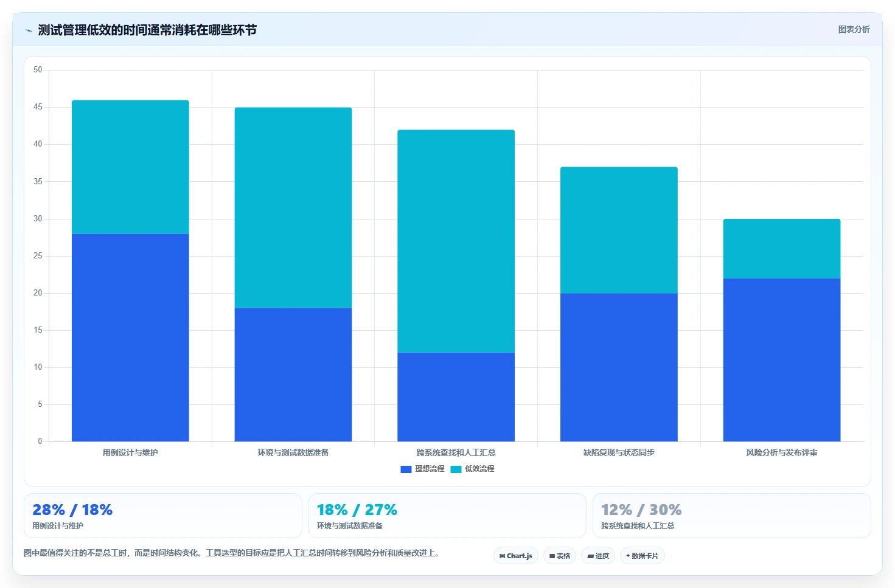Click the summary sentence starting 图中最值得关注
The image size is (895, 588).
[231, 553]
